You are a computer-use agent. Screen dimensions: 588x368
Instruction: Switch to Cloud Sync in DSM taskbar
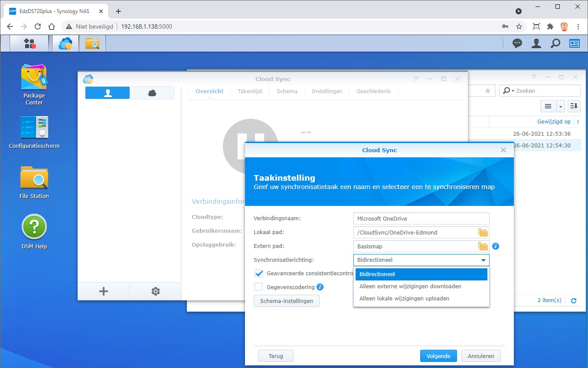tap(65, 43)
